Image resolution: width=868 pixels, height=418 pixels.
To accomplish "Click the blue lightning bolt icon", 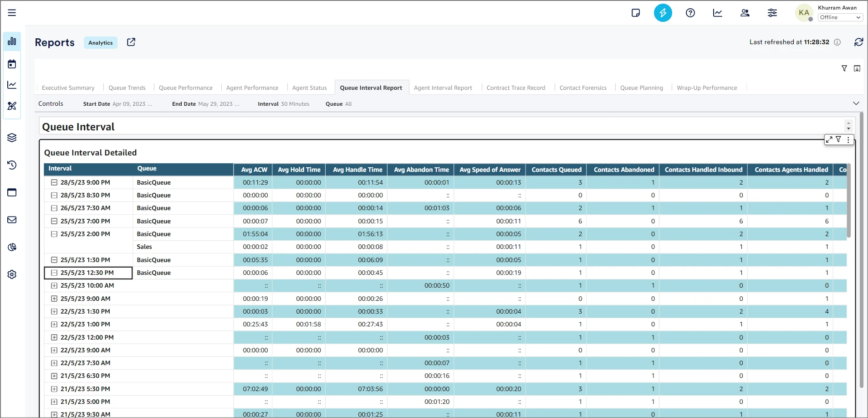I will (663, 13).
